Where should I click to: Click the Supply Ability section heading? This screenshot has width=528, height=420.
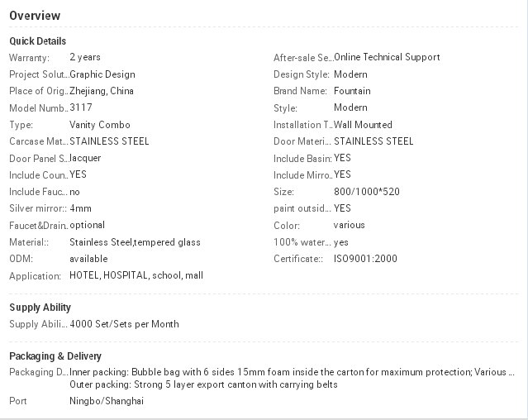click(x=40, y=308)
